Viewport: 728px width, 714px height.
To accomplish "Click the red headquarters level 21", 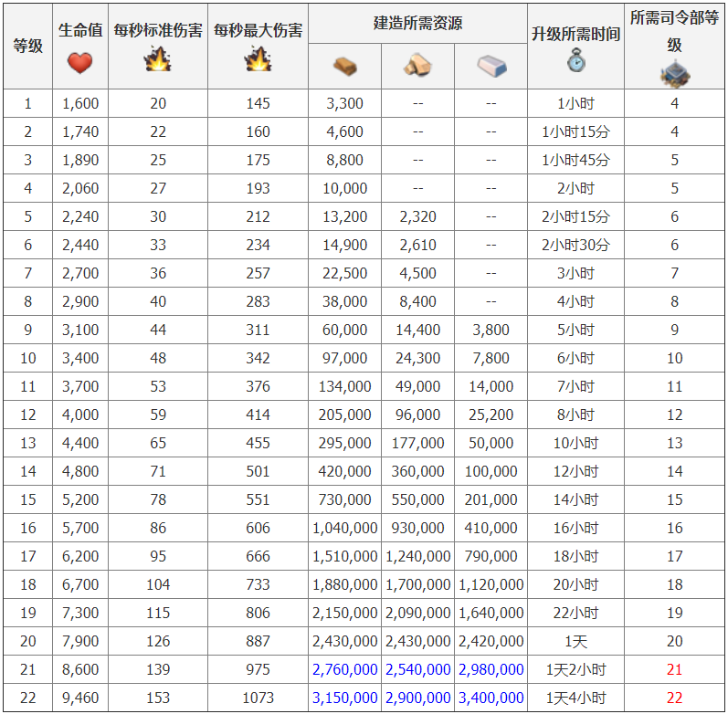I will click(674, 669).
